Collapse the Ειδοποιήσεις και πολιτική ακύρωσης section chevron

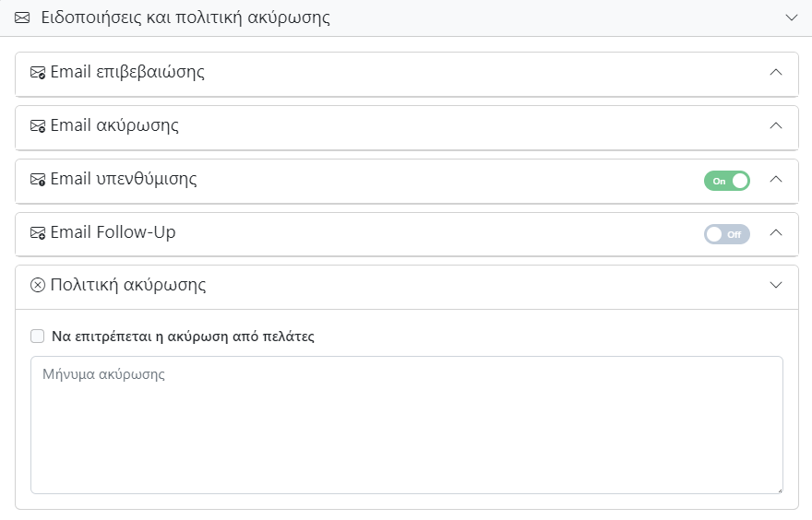click(x=791, y=18)
